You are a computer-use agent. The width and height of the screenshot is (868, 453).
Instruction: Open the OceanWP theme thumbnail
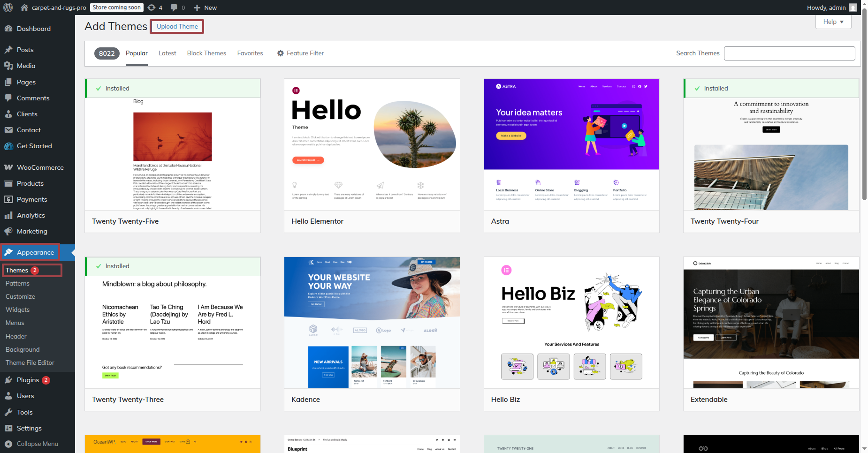(173, 444)
